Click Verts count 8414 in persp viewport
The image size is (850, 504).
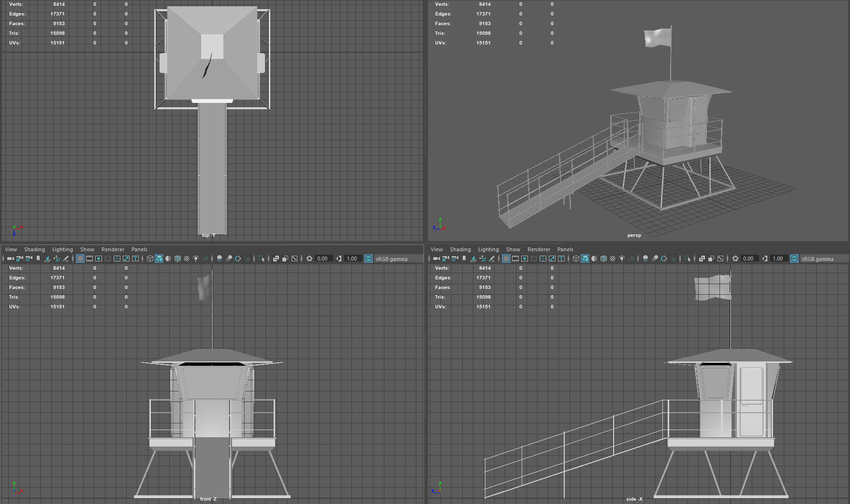484,4
